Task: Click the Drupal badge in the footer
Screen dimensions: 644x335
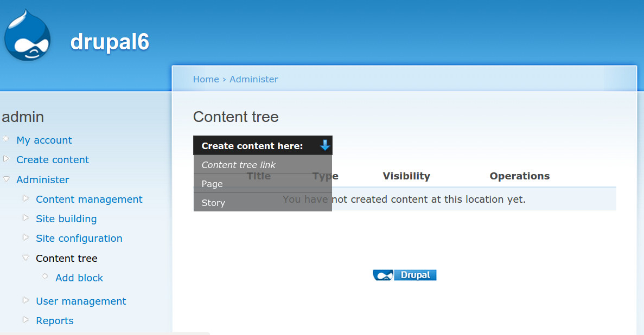Action: tap(405, 275)
